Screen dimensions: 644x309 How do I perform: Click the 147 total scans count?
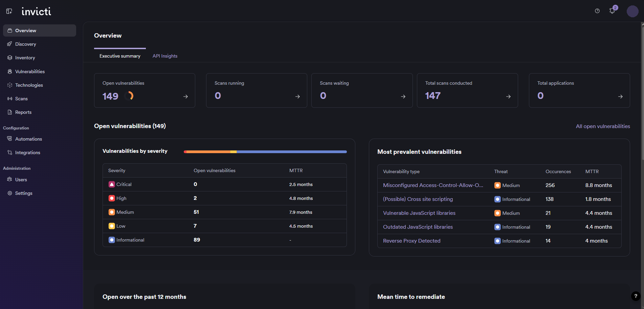tap(433, 96)
